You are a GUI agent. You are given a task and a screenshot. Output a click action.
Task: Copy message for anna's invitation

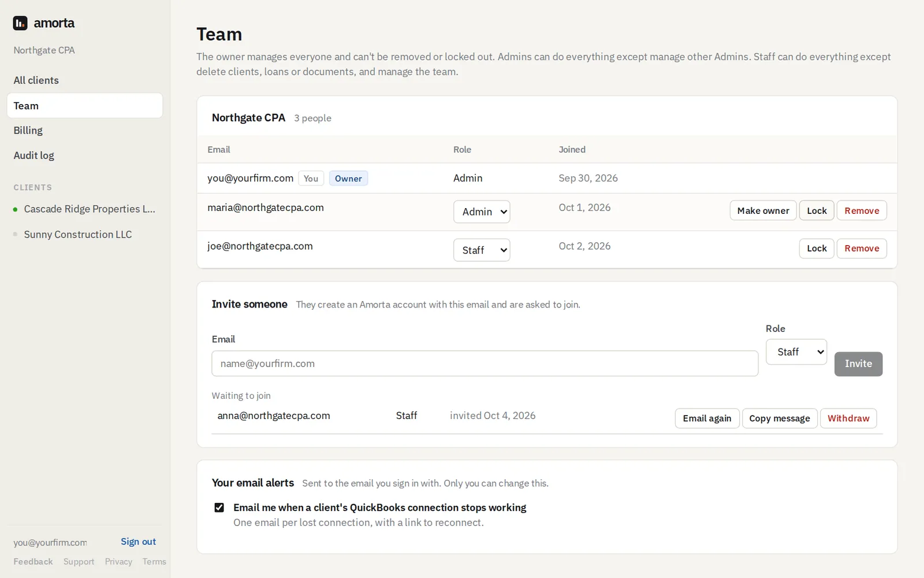(780, 418)
